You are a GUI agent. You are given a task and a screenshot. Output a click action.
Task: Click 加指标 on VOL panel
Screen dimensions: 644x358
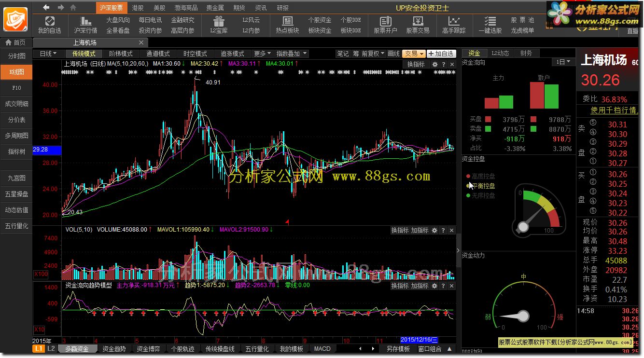pyautogui.click(x=420, y=231)
